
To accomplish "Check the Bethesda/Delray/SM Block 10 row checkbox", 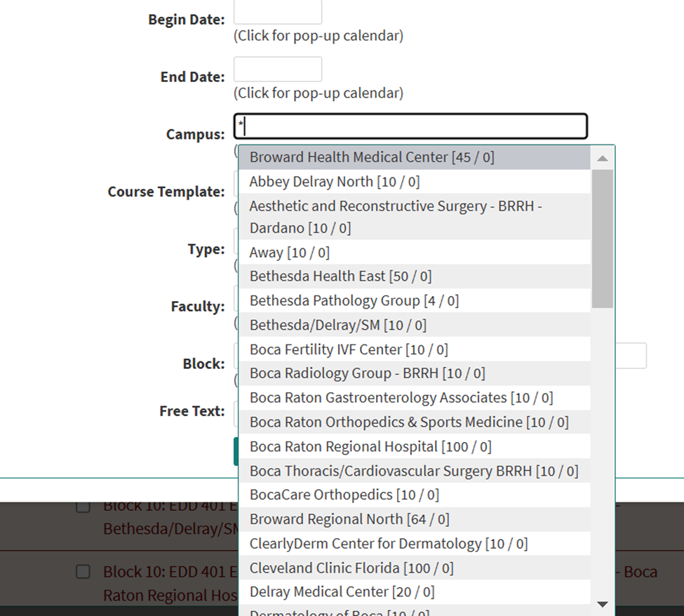I will tap(83, 507).
